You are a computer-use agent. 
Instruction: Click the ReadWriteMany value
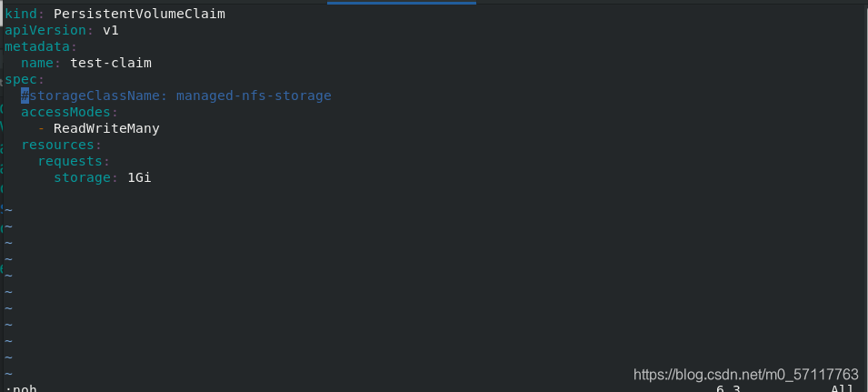coord(106,129)
